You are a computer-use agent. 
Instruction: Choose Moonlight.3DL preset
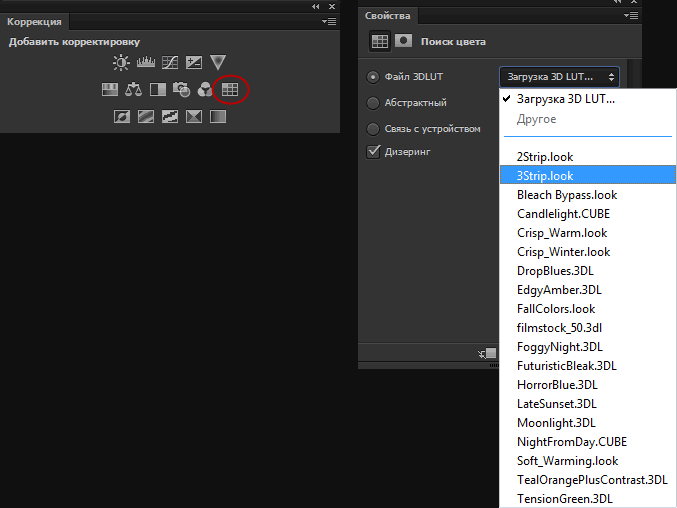click(x=588, y=423)
